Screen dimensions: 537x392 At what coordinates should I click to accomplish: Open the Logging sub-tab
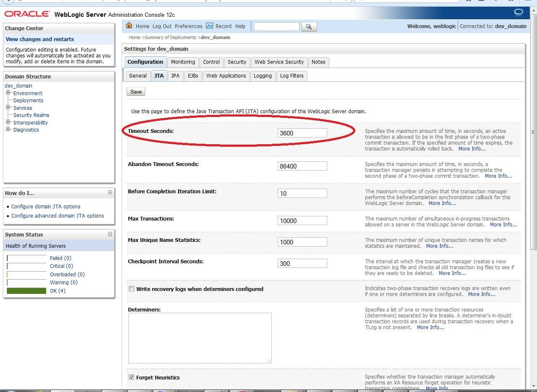(x=263, y=76)
